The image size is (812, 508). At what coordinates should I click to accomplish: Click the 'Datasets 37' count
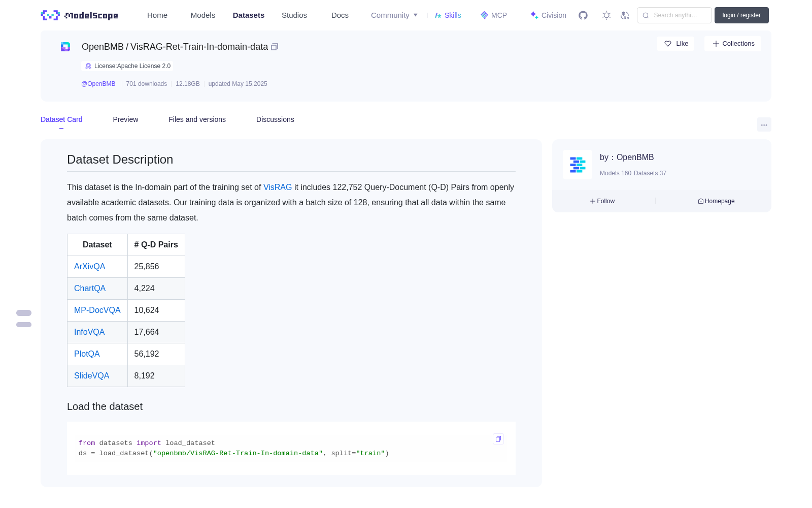point(650,173)
